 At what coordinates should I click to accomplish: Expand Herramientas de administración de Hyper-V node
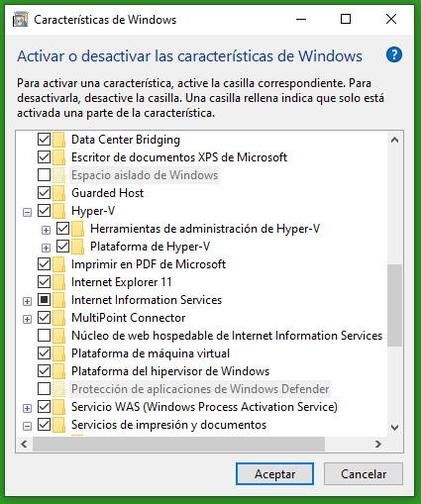pos(46,230)
